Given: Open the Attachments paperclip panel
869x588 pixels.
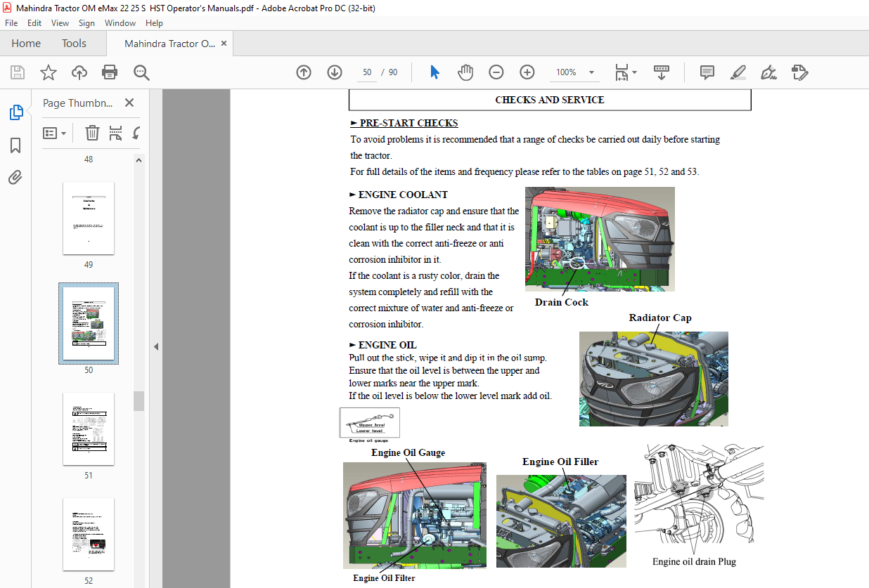Looking at the screenshot, I should tap(15, 177).
